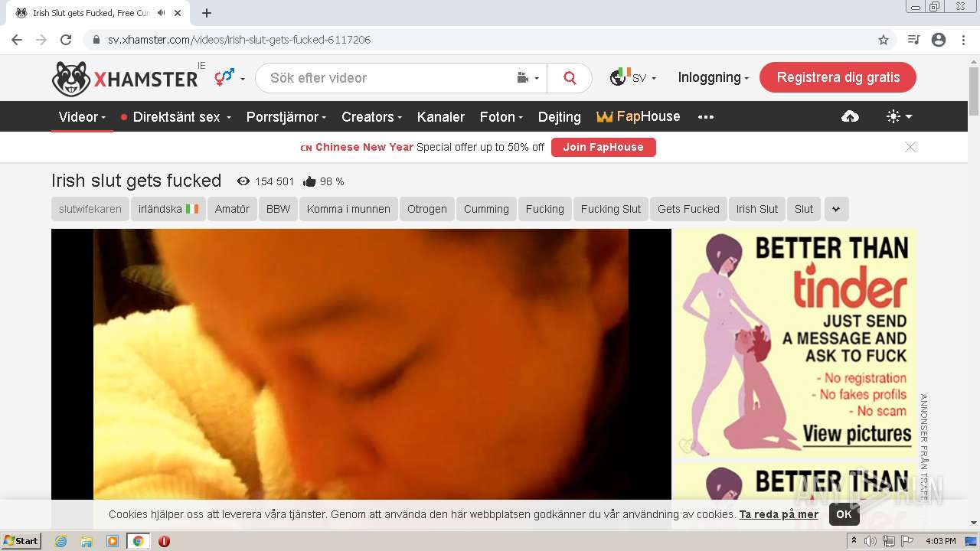Image resolution: width=980 pixels, height=551 pixels.
Task: Click the site lock icon in address bar
Action: pyautogui.click(x=96, y=40)
